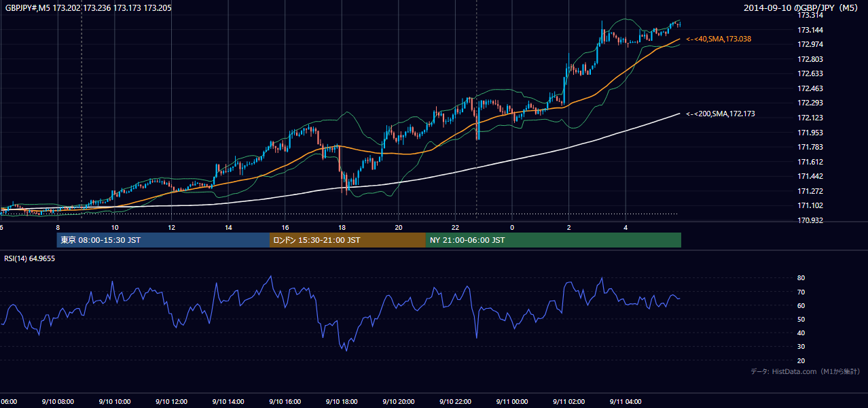Click RSI level 40 on the axis
The image size is (868, 408).
[801, 333]
